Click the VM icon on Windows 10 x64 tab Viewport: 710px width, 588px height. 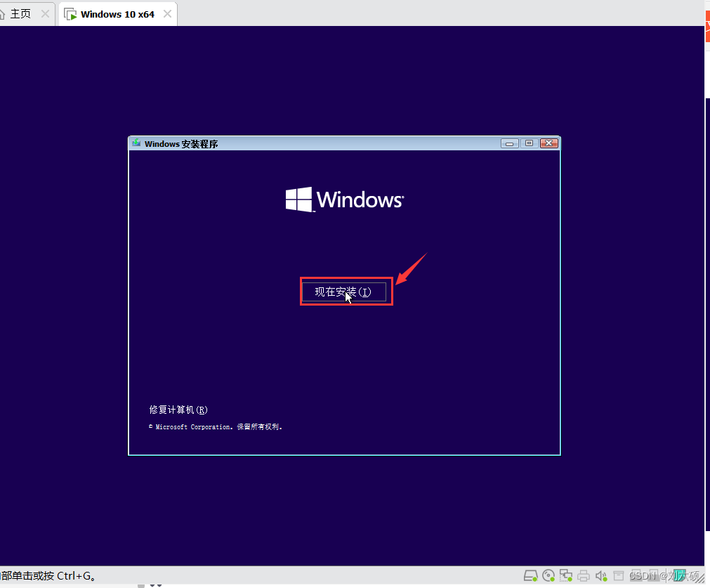(x=70, y=15)
